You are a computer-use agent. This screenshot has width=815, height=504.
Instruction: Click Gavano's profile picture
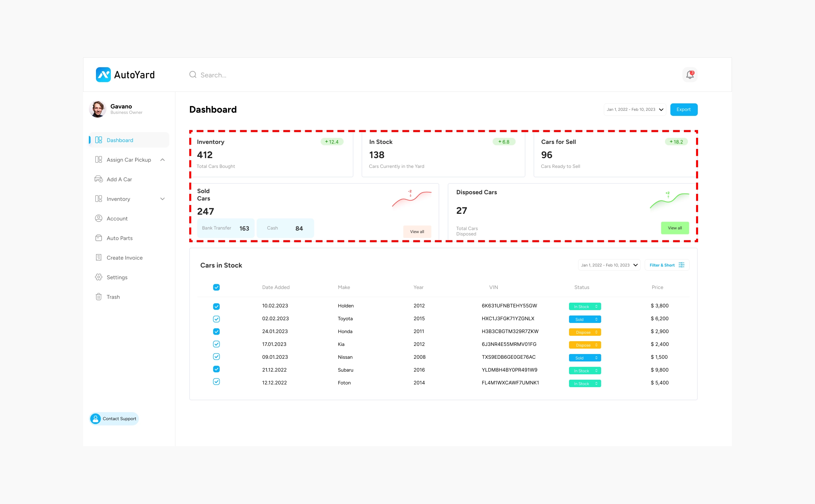tap(98, 109)
